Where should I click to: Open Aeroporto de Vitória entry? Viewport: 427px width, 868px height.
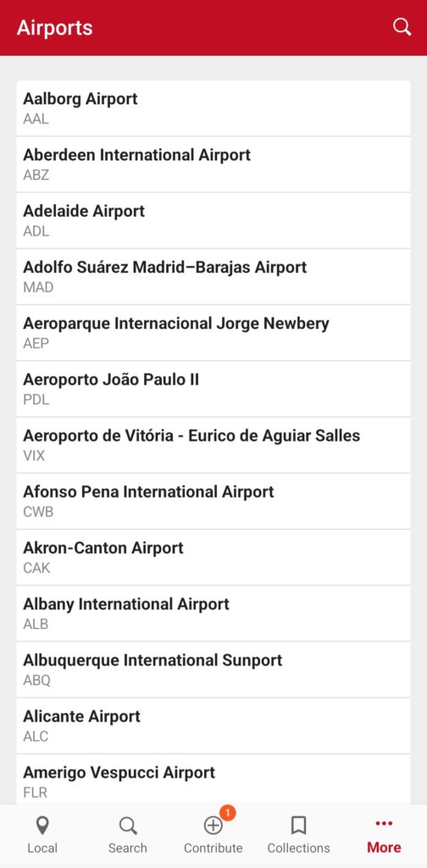(213, 445)
